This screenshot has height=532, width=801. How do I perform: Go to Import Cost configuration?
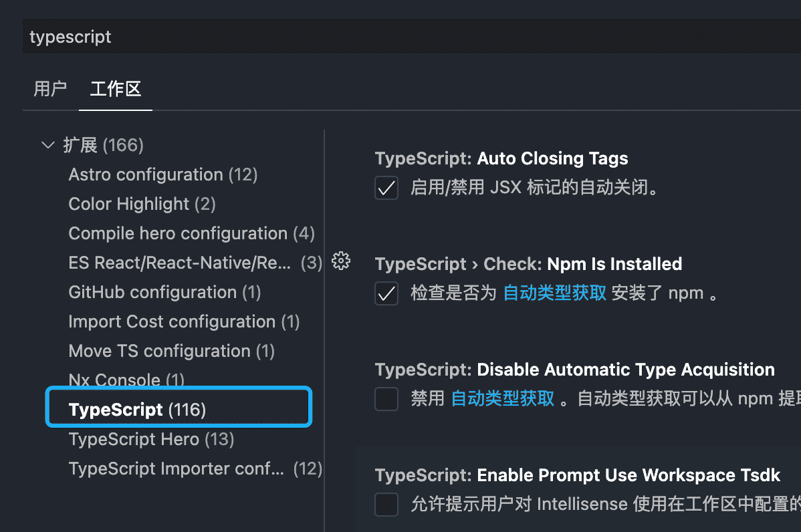(184, 321)
